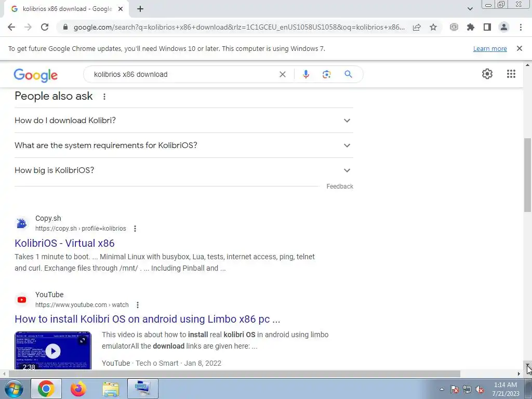Open File Explorer from taskbar
532x399 pixels.
(111, 389)
